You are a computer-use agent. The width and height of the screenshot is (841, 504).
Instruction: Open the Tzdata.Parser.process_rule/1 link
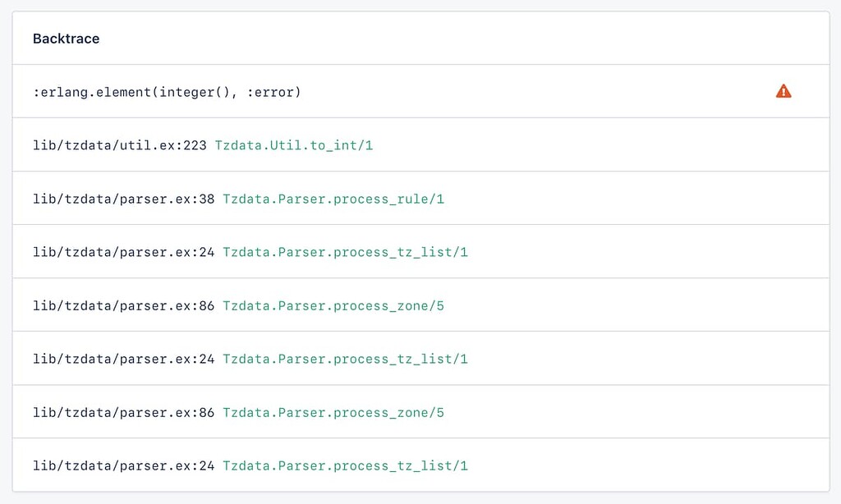pyautogui.click(x=333, y=199)
